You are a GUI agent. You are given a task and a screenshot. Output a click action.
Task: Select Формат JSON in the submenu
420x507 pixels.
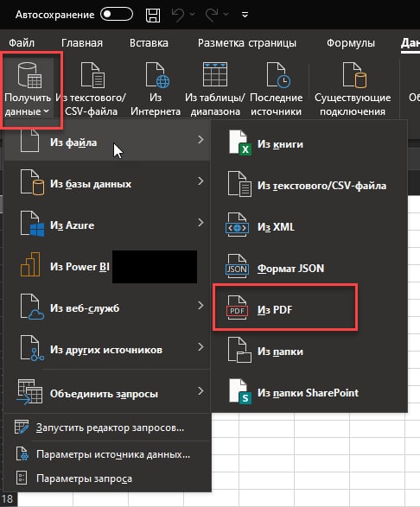(309, 269)
